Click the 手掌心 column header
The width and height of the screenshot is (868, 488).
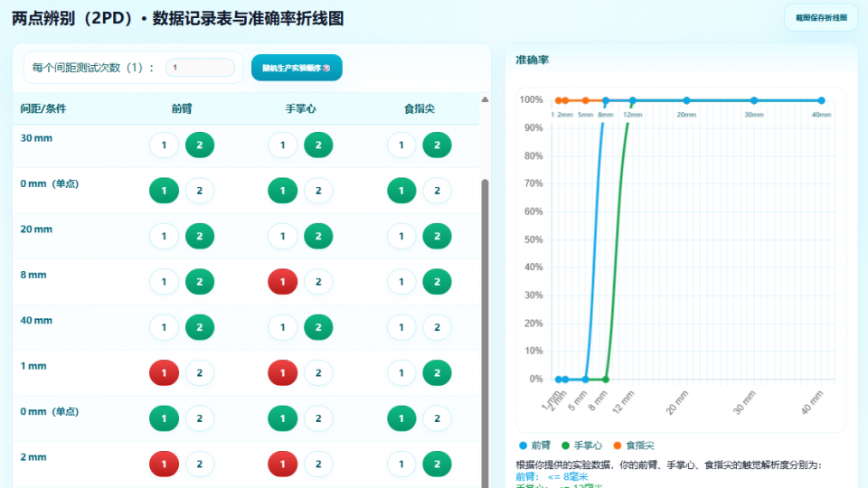coord(300,108)
